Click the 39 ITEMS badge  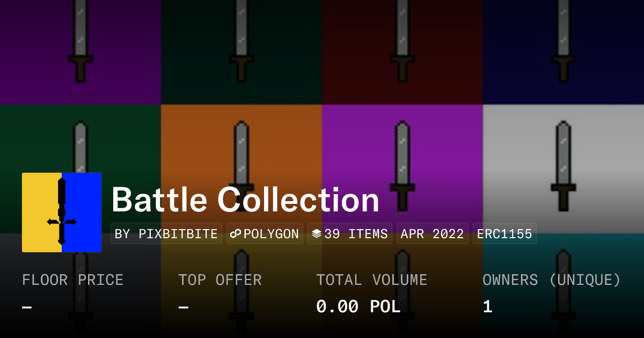pyautogui.click(x=350, y=234)
